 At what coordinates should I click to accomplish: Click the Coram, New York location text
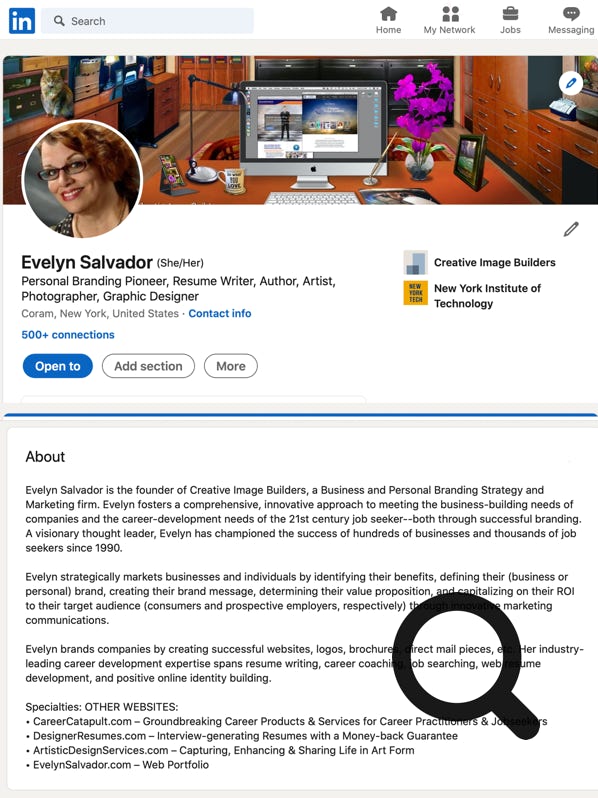(100, 314)
